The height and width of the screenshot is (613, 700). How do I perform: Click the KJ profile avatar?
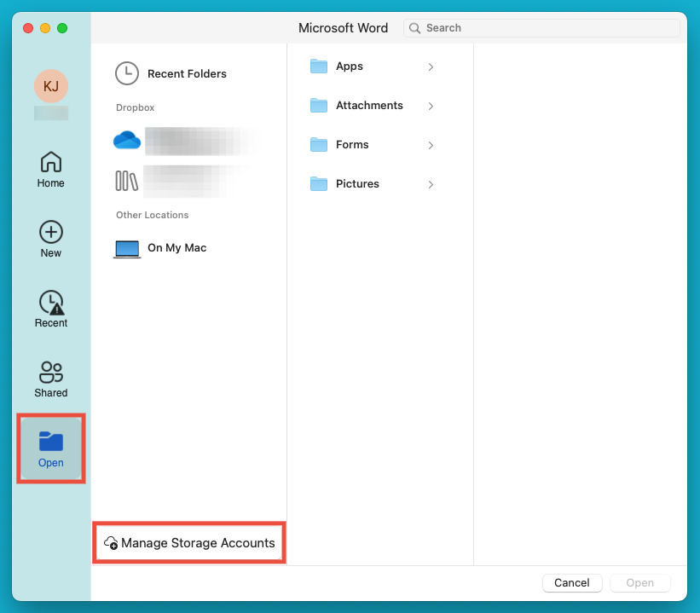pyautogui.click(x=50, y=85)
